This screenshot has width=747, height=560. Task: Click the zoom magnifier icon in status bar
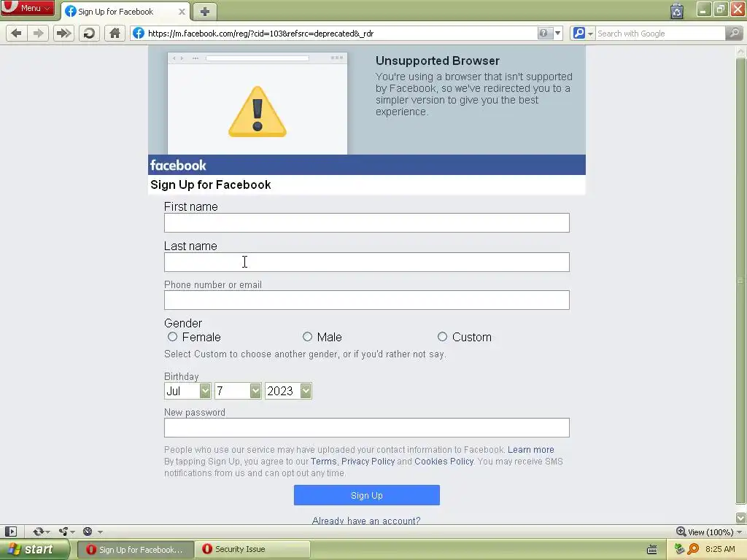pos(681,532)
